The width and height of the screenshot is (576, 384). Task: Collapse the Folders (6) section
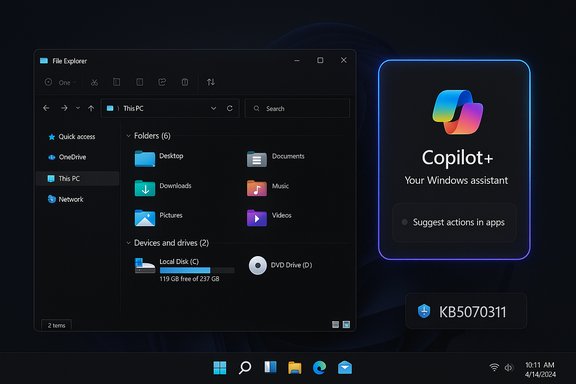click(x=129, y=136)
